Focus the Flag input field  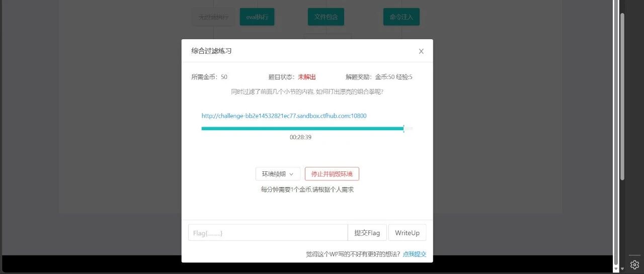tap(268, 233)
